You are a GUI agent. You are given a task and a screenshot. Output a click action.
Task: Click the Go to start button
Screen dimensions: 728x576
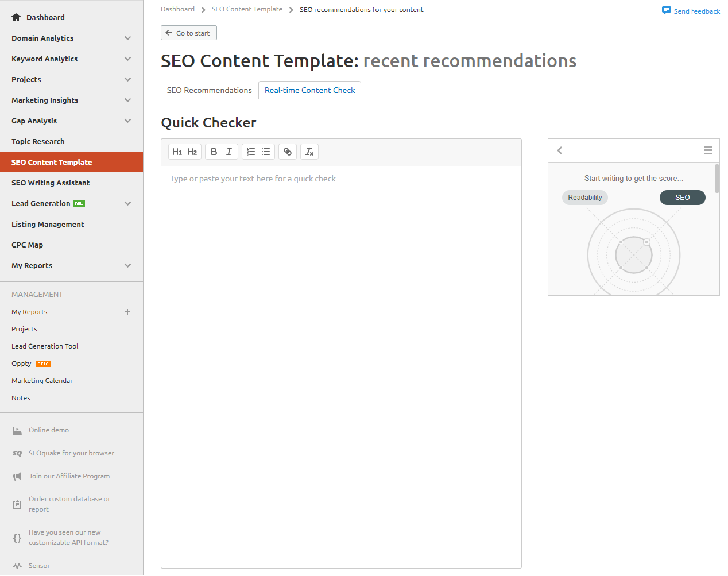pyautogui.click(x=188, y=33)
